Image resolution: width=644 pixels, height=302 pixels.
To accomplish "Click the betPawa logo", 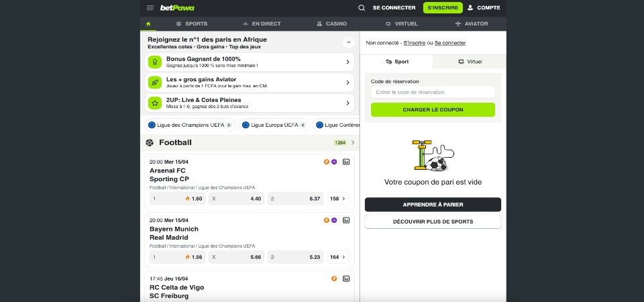I will pos(177,8).
